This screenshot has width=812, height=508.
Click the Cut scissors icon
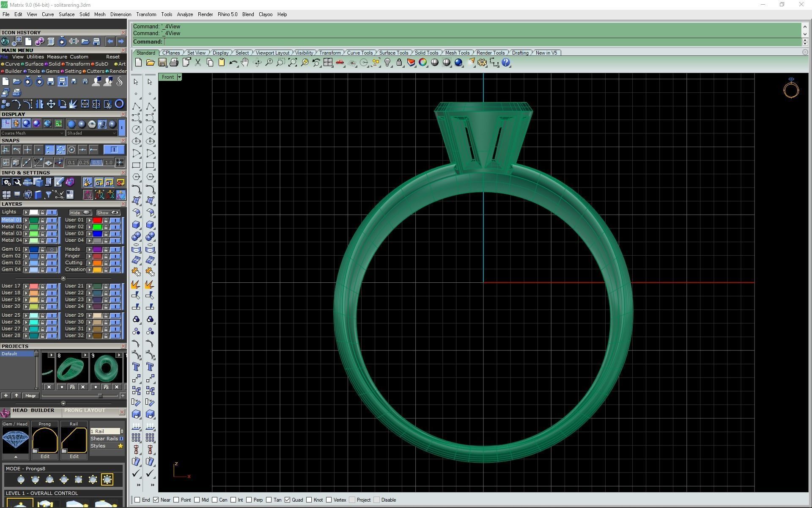198,63
